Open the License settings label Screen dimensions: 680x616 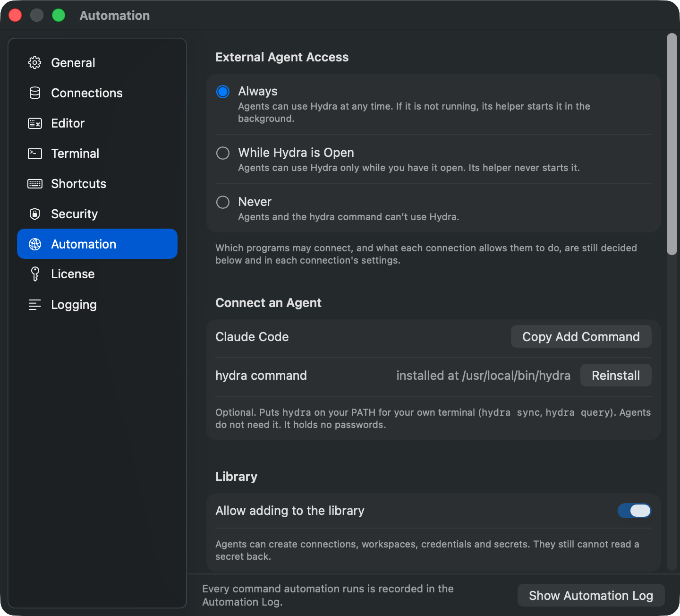click(73, 274)
